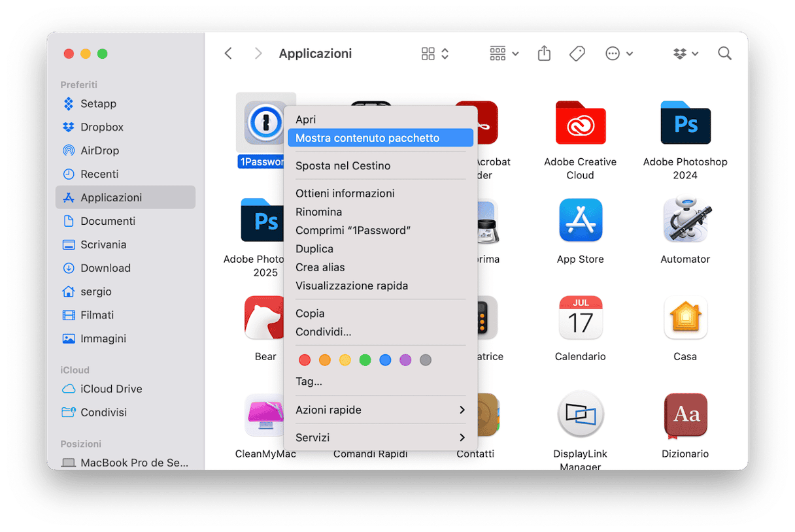Select Sposta nel Cestino menu entry

click(x=343, y=165)
